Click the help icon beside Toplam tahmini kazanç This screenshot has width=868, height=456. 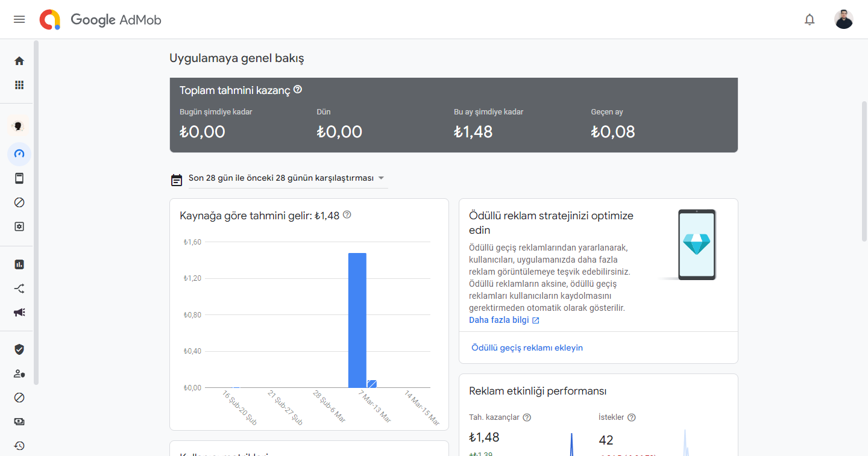click(298, 90)
